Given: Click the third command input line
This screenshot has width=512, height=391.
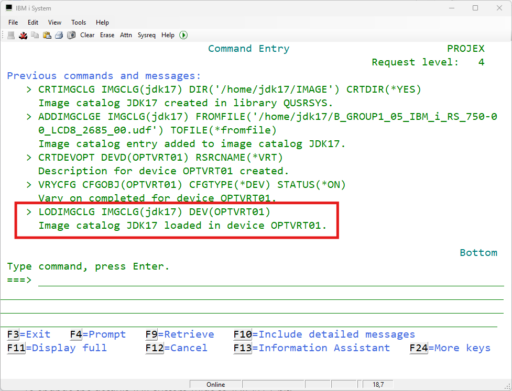Looking at the screenshot, I should click(x=252, y=307).
